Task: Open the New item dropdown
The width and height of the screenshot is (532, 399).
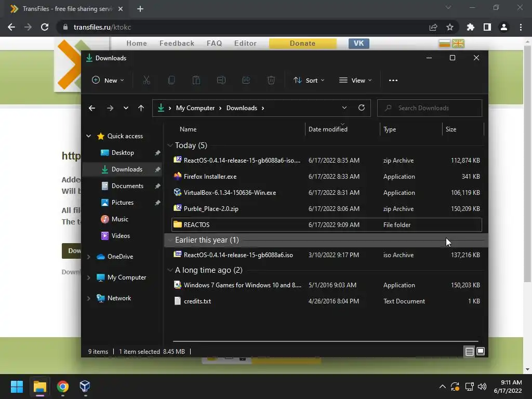Action: 108,81
